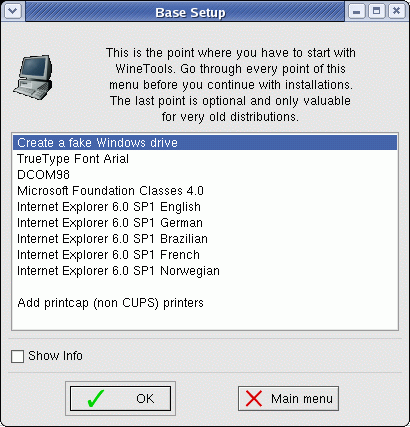Select Microsoft Foundation Classes 4.0

pyautogui.click(x=205, y=191)
